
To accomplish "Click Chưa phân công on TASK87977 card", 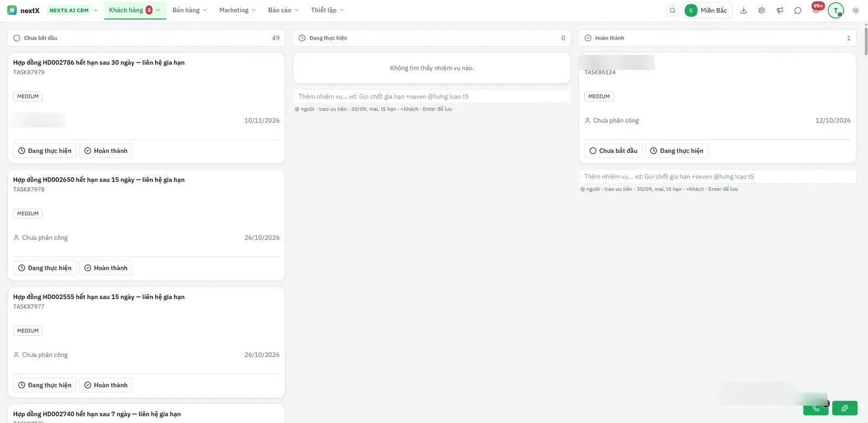I will pos(41,355).
